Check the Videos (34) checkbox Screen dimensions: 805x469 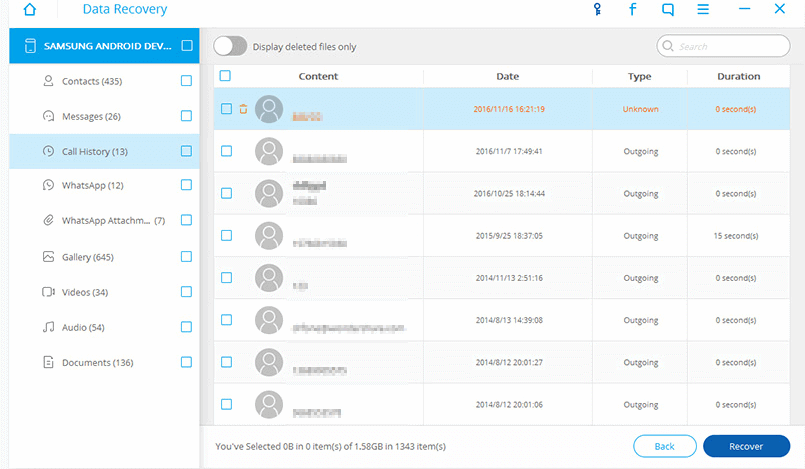[x=186, y=292]
